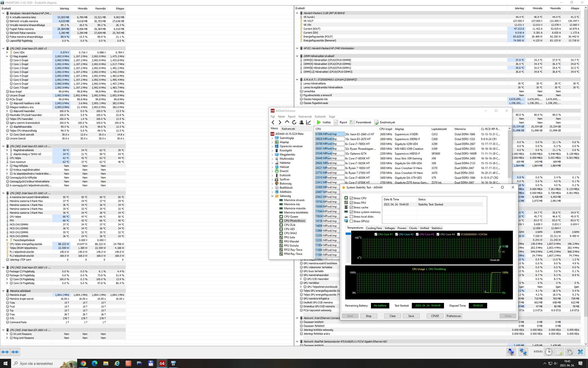Close HWiNFO sensors with blue X icon
This screenshot has width=588, height=368.
click(581, 352)
